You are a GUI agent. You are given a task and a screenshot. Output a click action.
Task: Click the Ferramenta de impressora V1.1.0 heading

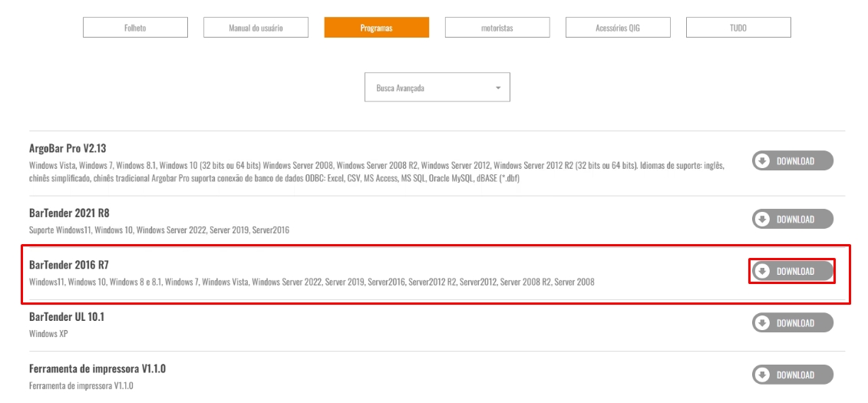97,368
